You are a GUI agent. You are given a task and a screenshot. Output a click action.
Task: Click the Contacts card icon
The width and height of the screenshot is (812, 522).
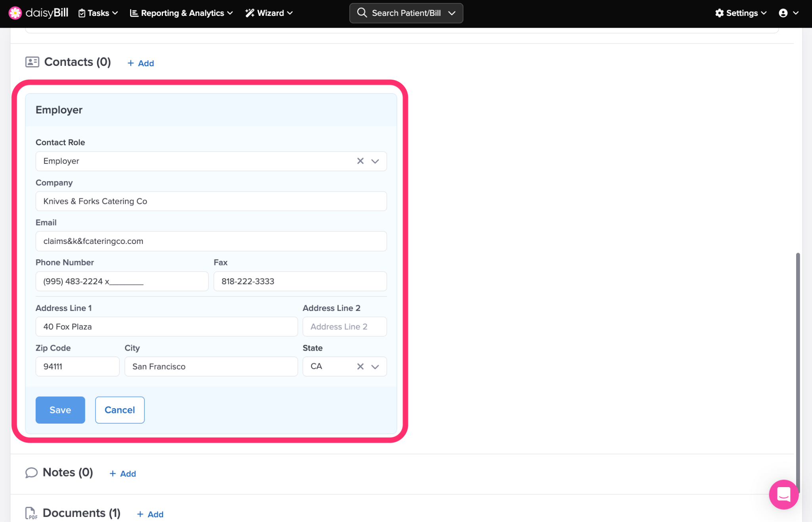point(32,62)
